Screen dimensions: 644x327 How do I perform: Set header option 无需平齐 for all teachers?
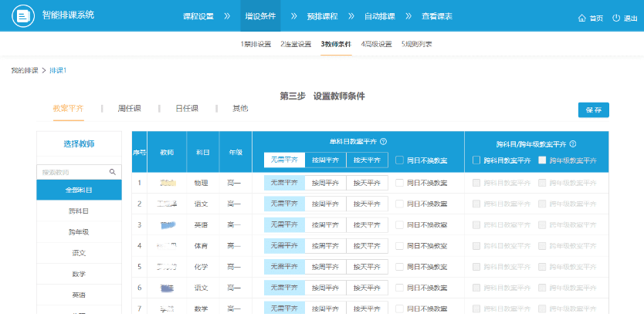click(x=284, y=160)
